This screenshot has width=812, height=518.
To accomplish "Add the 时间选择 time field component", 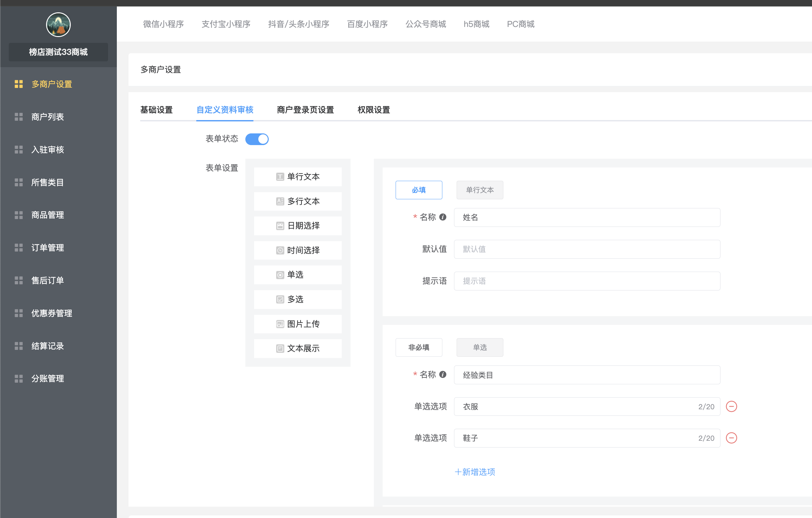I will click(298, 250).
